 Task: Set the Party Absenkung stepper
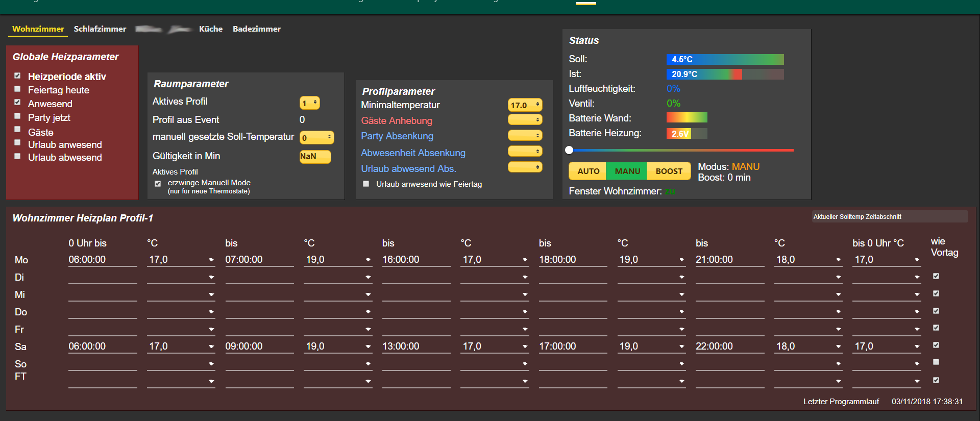(525, 135)
